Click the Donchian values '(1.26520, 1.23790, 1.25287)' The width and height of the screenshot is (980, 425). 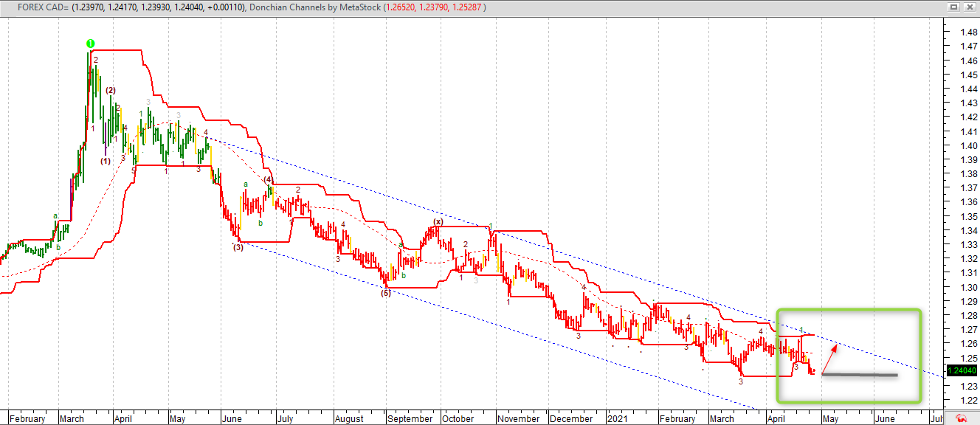[433, 7]
